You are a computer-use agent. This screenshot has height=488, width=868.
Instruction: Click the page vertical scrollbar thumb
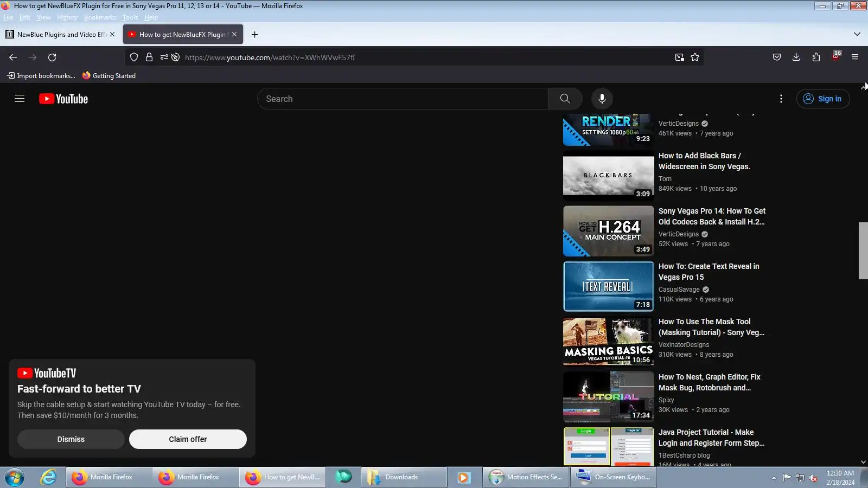point(863,251)
